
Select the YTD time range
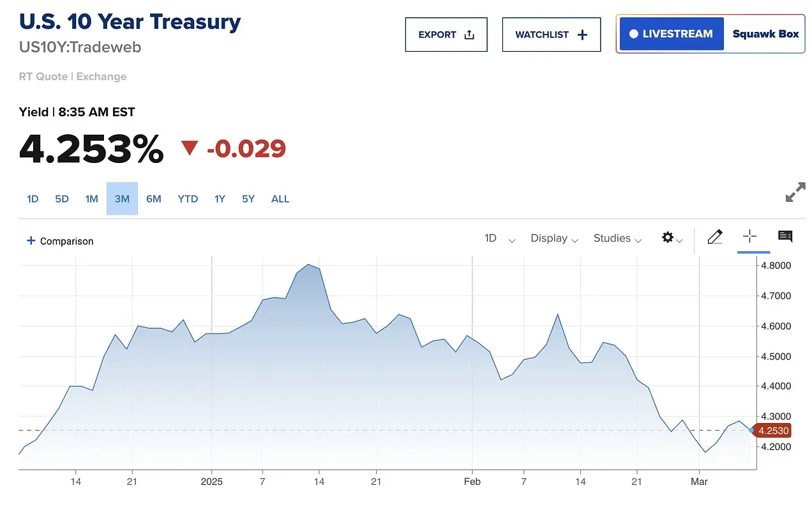(188, 199)
